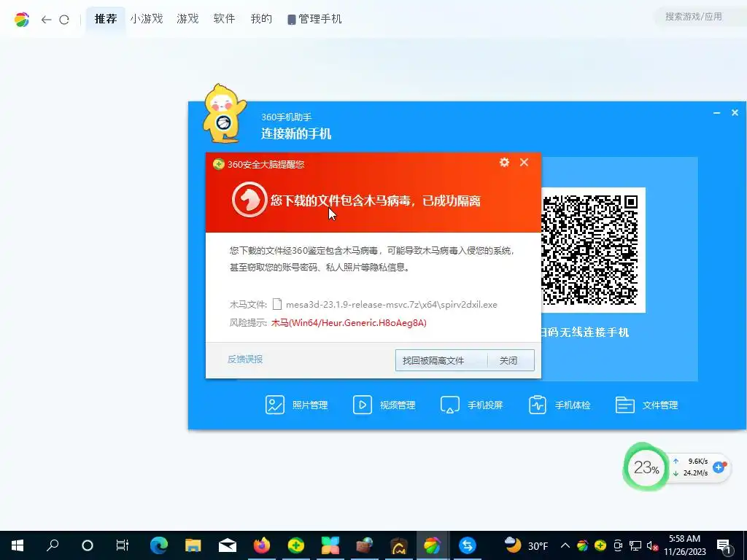Click the file path mesa3d spirv2dxil.exe
747x560 pixels.
point(391,304)
